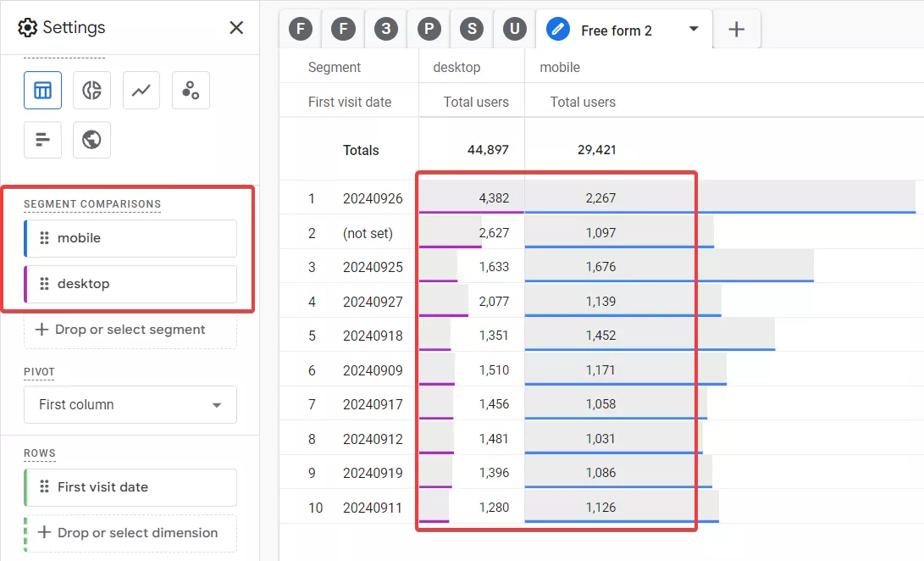924x561 pixels.
Task: Click the date 20240926 in row 1
Action: pyautogui.click(x=373, y=198)
